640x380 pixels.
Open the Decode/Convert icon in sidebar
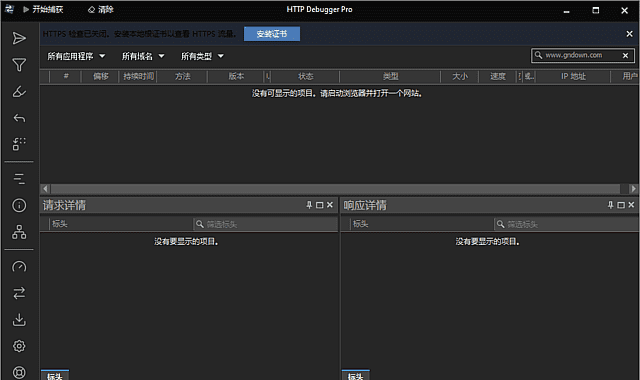click(19, 144)
